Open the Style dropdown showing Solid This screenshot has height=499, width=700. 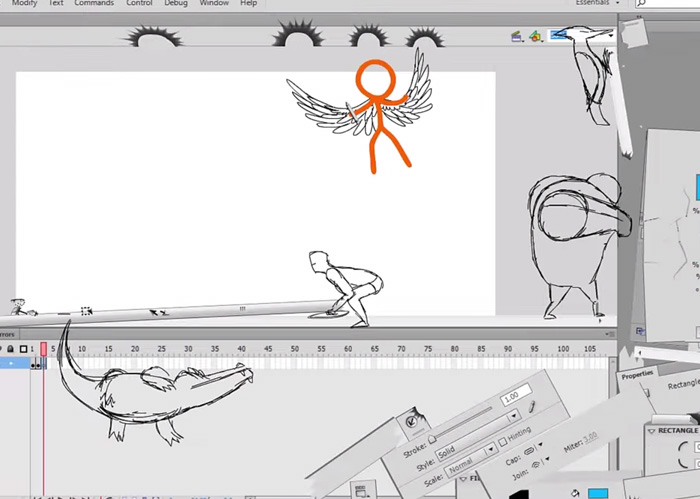(x=477, y=436)
